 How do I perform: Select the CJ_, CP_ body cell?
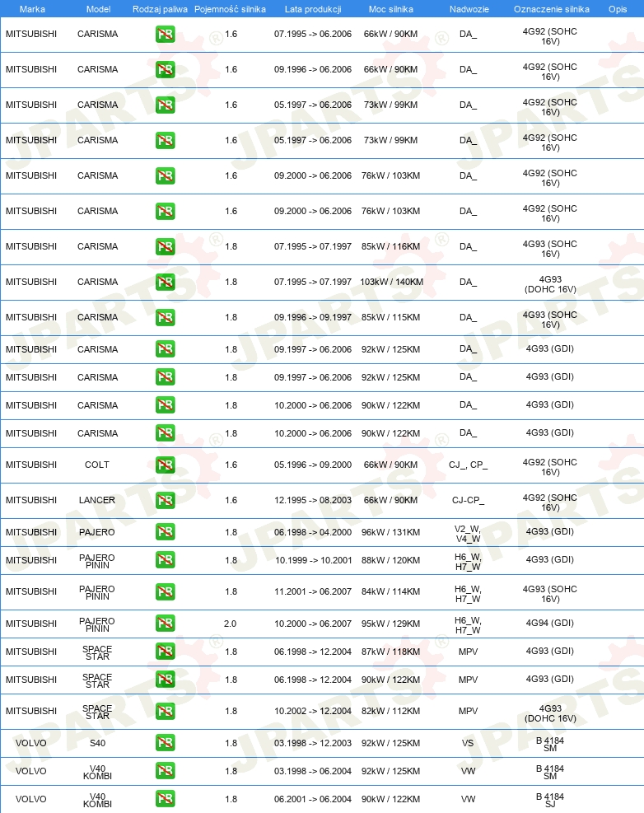468,465
